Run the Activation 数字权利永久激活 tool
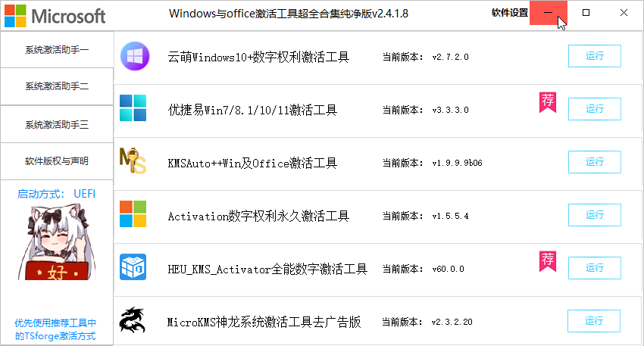 (594, 215)
